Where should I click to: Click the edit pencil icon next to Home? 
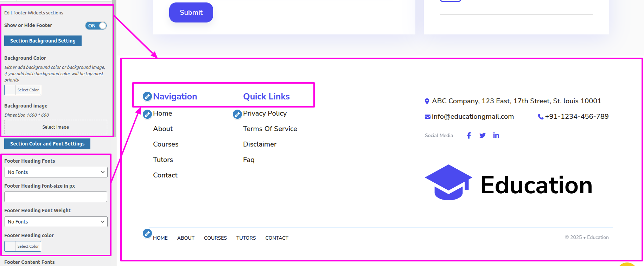(147, 114)
